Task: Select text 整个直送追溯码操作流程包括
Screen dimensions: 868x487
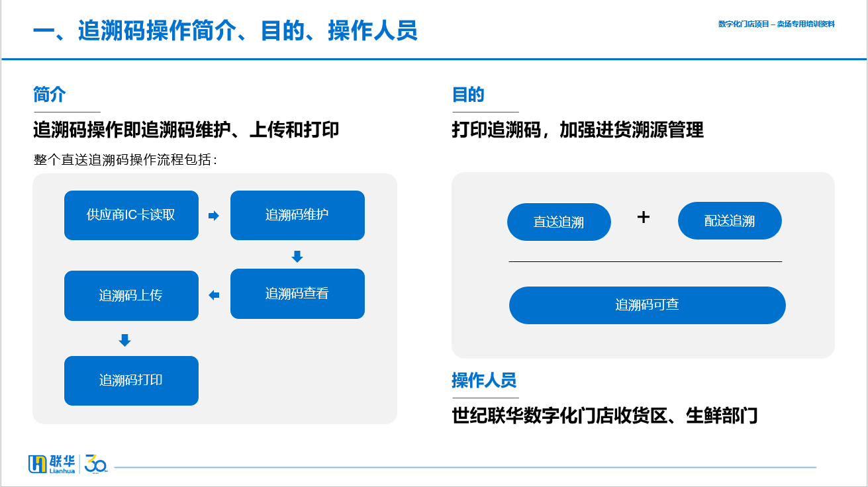Action: 125,160
